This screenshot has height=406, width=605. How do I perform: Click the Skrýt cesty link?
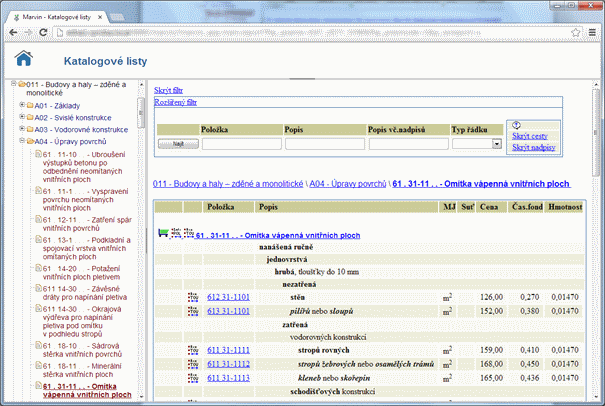530,136
